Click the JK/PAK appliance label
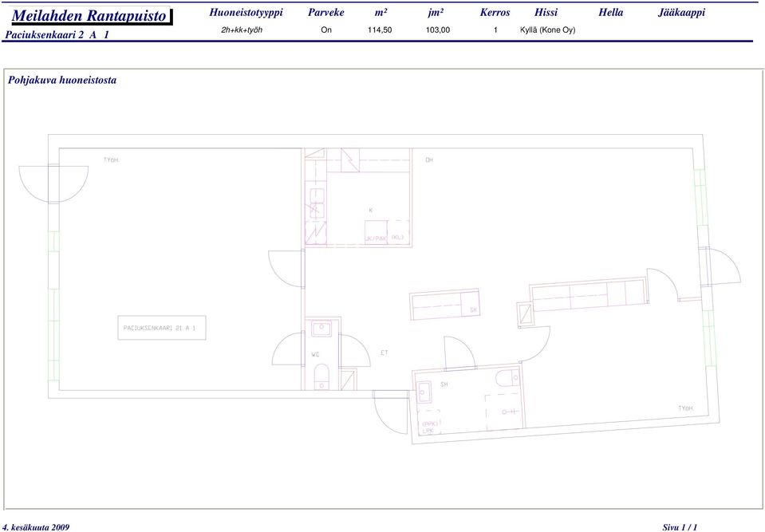Viewport: 765px width, 532px height. click(x=376, y=238)
